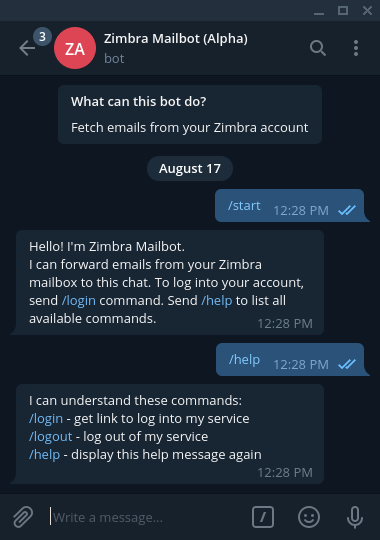380x540 pixels.
Task: Show bot commands via the slash icon
Action: tap(263, 517)
